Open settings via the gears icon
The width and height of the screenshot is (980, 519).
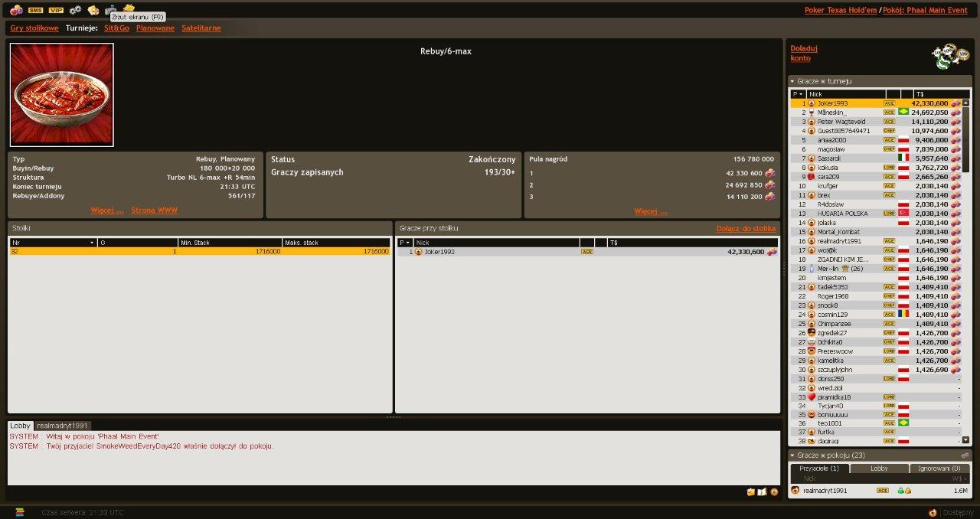tap(75, 10)
